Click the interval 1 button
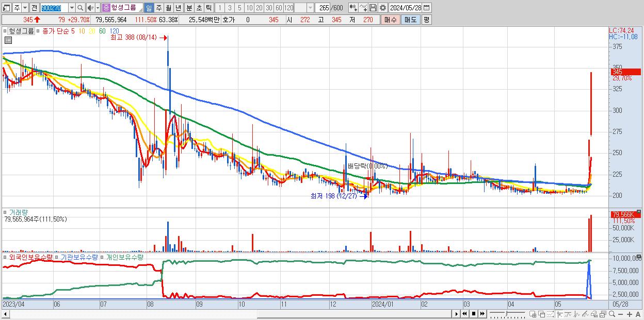The image size is (644, 320). (x=219, y=8)
